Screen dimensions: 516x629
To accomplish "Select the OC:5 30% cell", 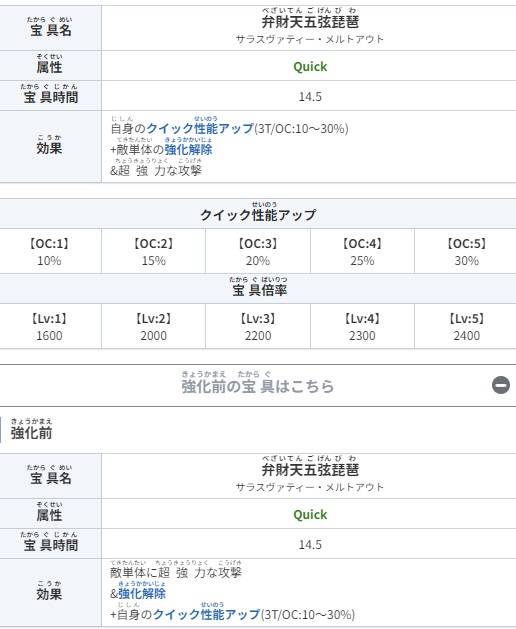I will tap(465, 251).
